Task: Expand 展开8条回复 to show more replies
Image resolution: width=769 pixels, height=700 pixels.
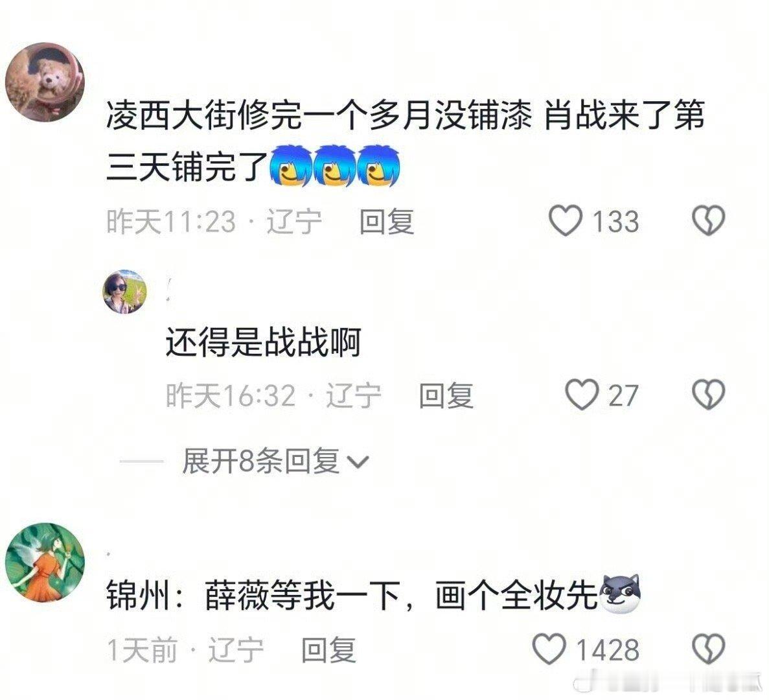Action: click(275, 461)
